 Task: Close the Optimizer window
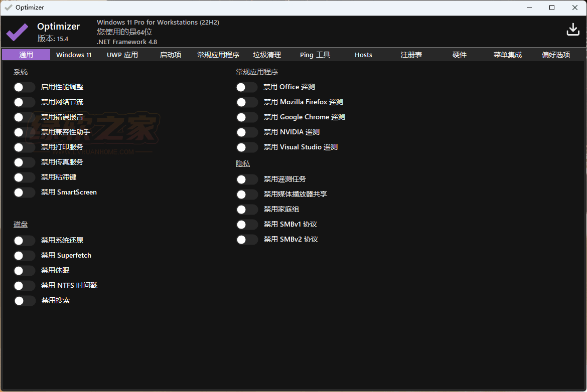(575, 8)
